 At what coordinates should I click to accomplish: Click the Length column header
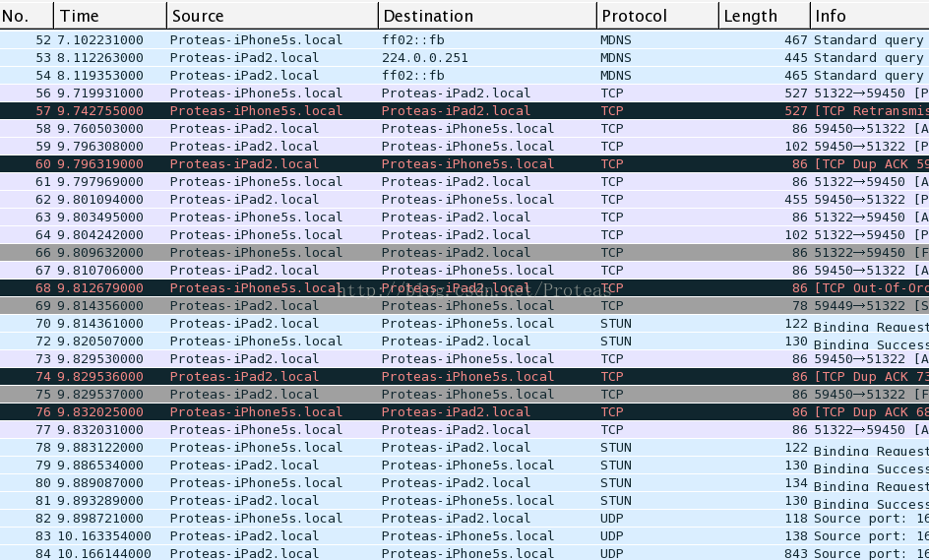[765, 16]
